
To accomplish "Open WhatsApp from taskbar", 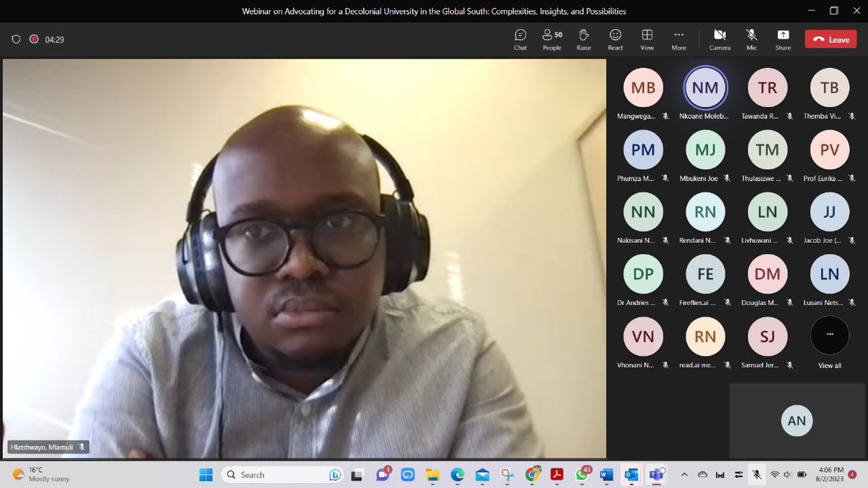I will [x=582, y=474].
